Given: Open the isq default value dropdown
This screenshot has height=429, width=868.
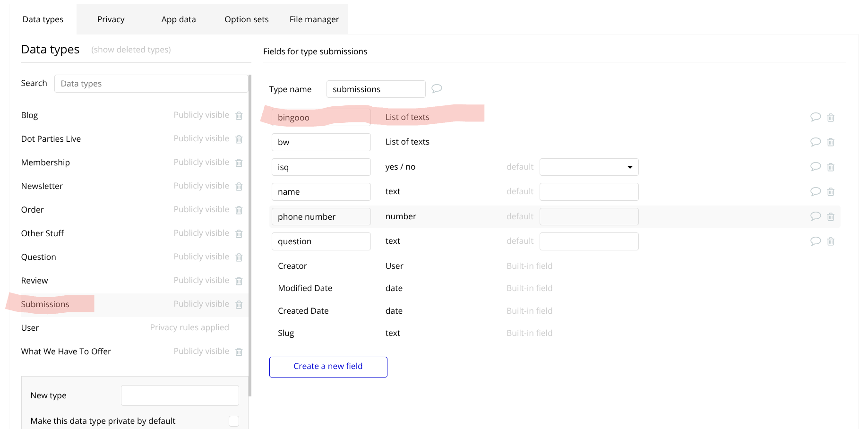Looking at the screenshot, I should [x=589, y=167].
